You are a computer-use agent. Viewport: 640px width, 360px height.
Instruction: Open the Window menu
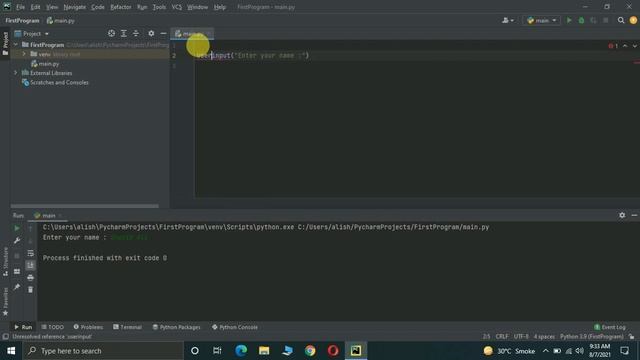[x=198, y=7]
